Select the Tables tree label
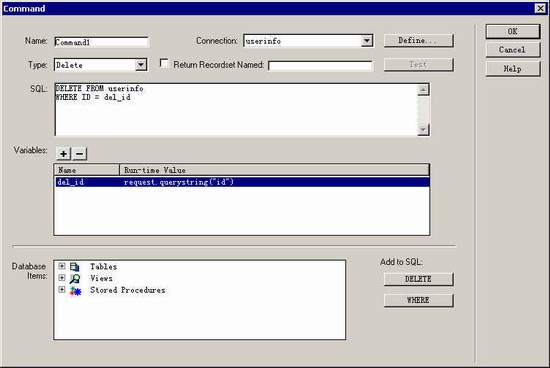Image resolution: width=550 pixels, height=368 pixels. (x=103, y=267)
